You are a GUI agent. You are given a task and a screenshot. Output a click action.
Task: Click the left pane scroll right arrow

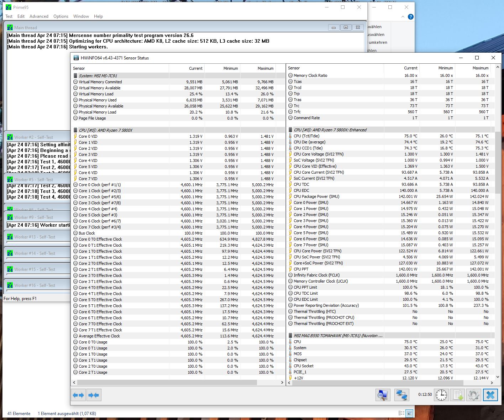[x=282, y=382]
